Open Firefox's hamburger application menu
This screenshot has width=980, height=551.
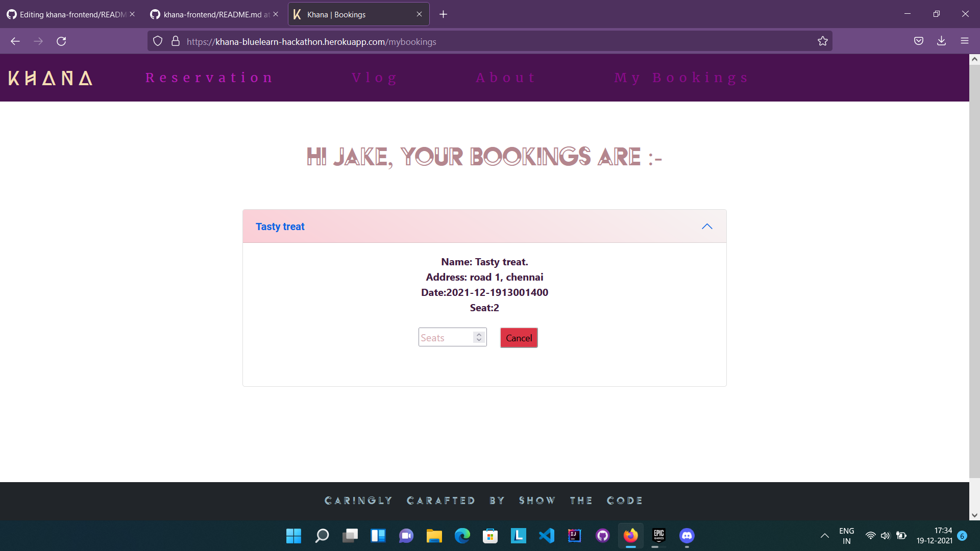(964, 41)
